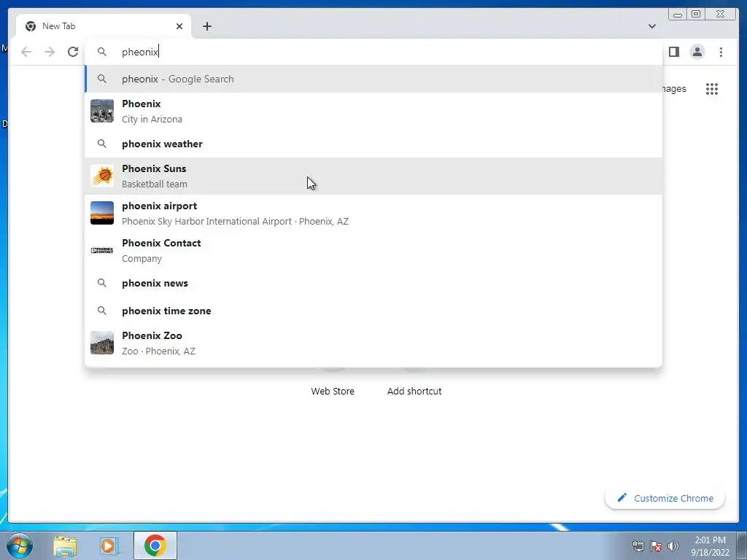Pick the phoenix weather suggestion
The image size is (747, 560).
[373, 144]
